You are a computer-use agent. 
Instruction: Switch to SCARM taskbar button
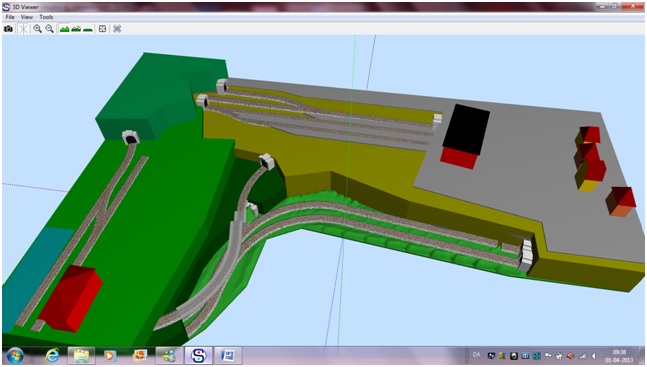(x=198, y=355)
